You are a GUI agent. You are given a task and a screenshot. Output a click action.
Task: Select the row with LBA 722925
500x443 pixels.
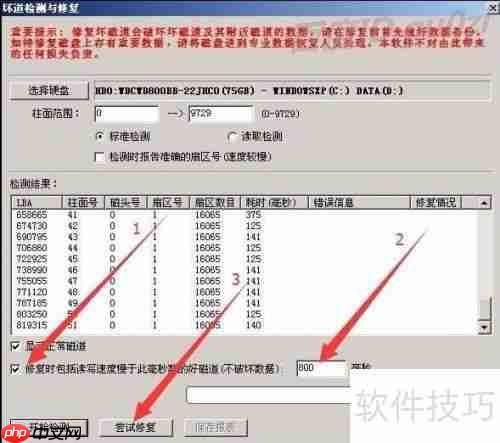(x=245, y=259)
